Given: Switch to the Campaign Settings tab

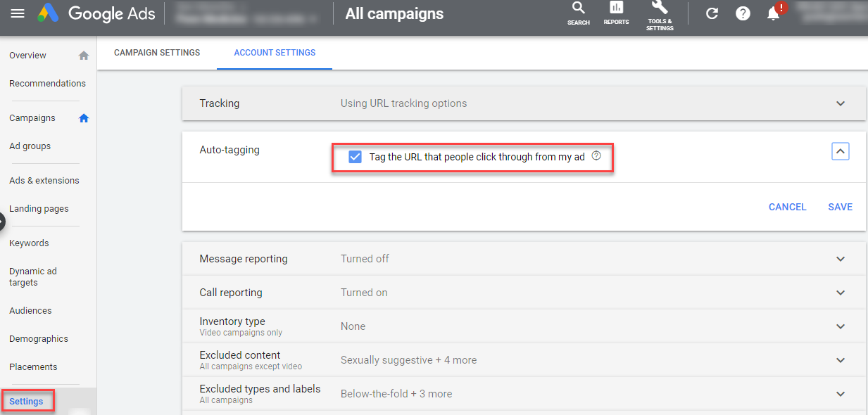Looking at the screenshot, I should point(156,52).
